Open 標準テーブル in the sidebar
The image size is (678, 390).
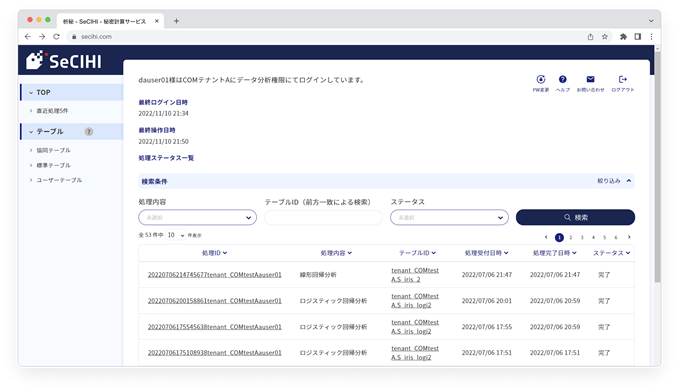53,165
